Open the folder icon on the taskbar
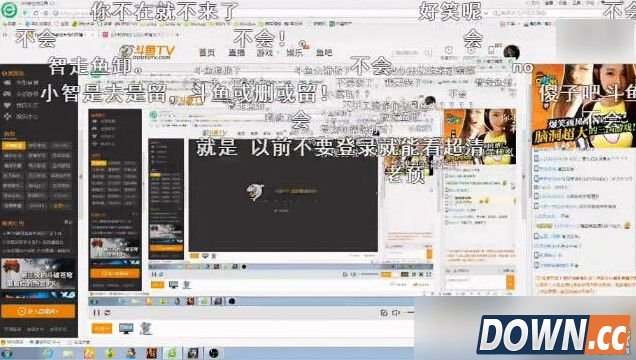Screen dimensions: 636x360 [68, 354]
